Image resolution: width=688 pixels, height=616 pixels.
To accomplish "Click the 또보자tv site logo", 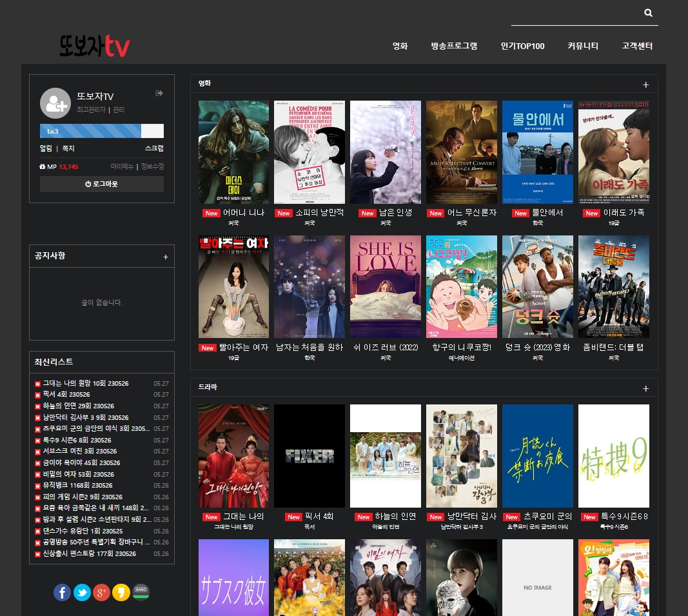I will coord(95,46).
